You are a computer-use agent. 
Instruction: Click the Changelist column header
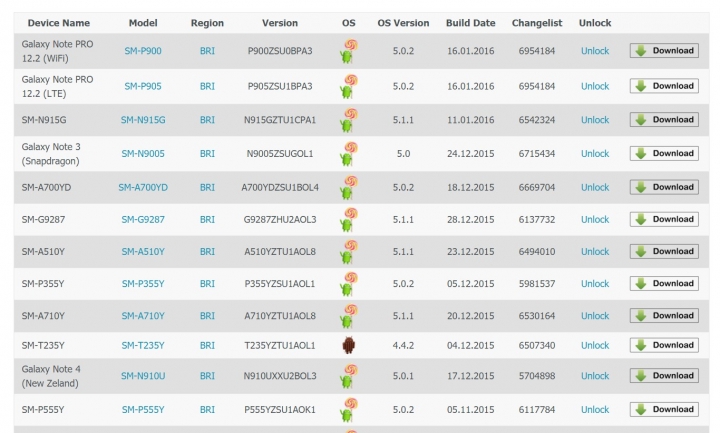[x=537, y=23]
